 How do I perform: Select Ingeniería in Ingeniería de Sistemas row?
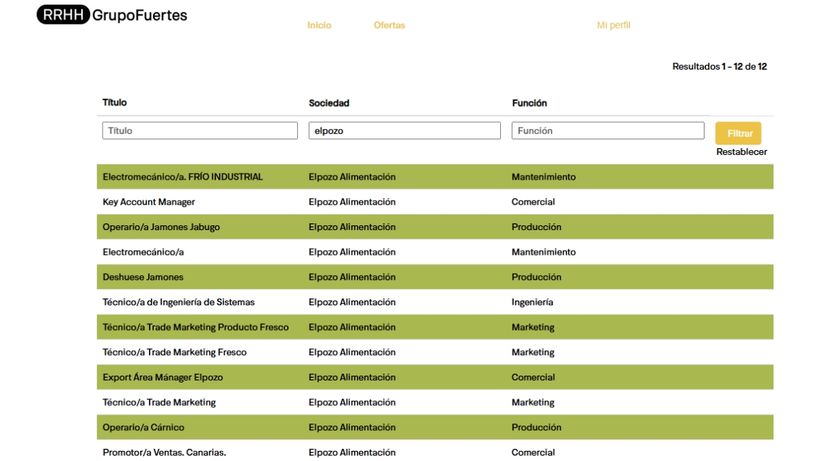coord(532,302)
